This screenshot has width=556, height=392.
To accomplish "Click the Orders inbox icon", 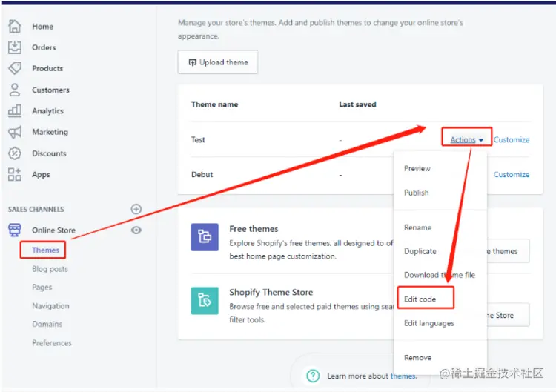I will pyautogui.click(x=15, y=47).
